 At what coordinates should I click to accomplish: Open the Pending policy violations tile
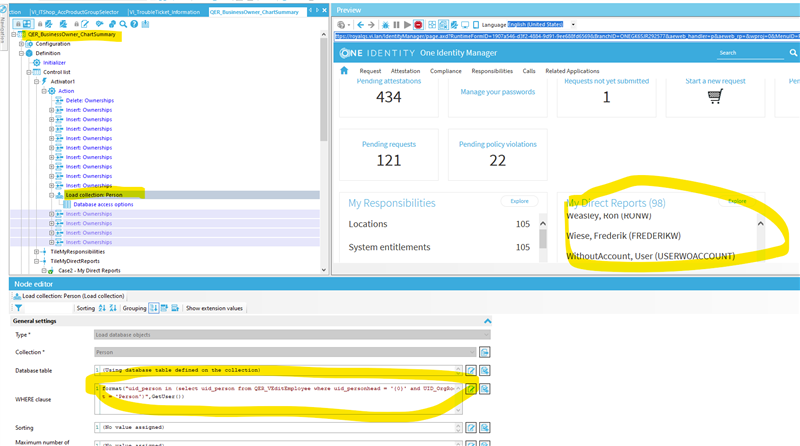point(497,154)
